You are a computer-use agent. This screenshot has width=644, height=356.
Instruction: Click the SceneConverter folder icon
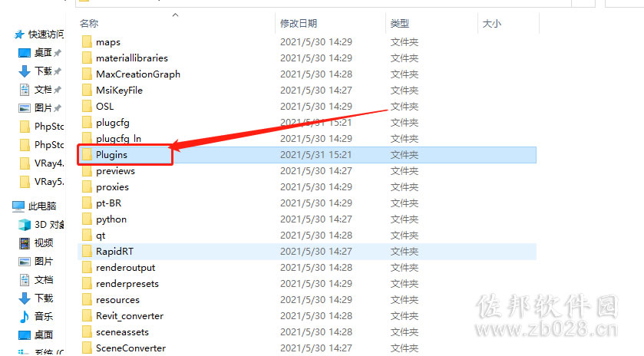(x=87, y=348)
